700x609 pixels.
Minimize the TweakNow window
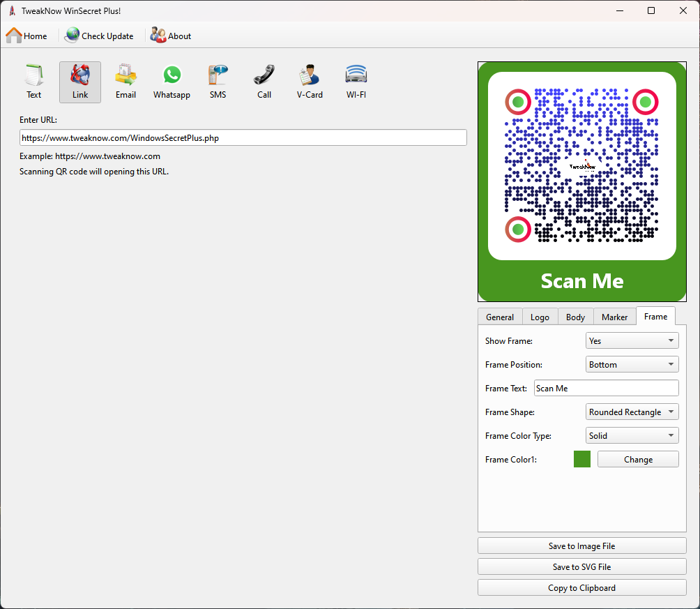(620, 10)
